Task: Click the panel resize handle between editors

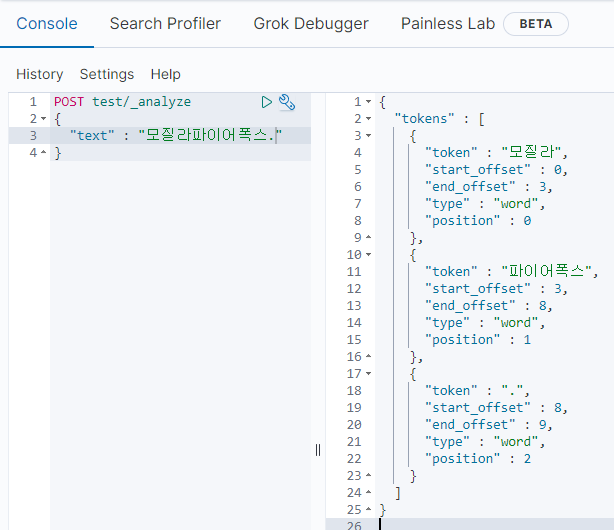Action: 318,450
